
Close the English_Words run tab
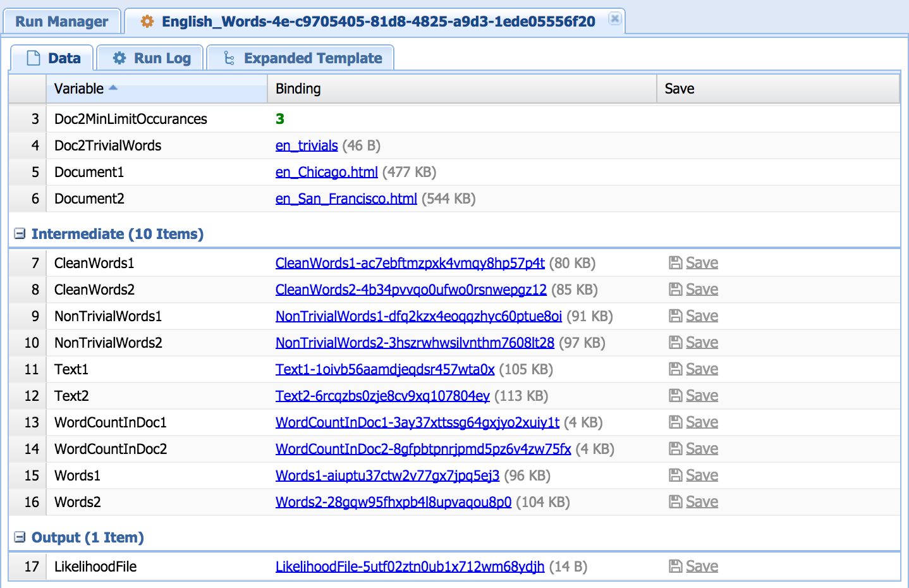(x=614, y=19)
